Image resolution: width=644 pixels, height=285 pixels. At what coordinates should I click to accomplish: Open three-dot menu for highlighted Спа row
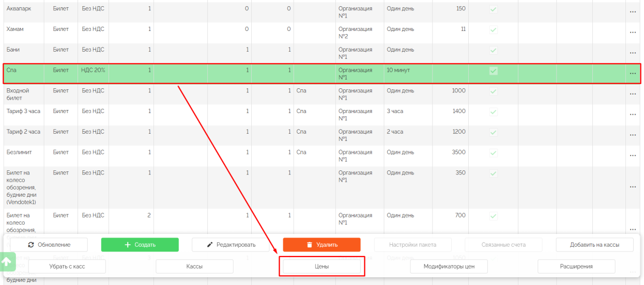point(633,74)
